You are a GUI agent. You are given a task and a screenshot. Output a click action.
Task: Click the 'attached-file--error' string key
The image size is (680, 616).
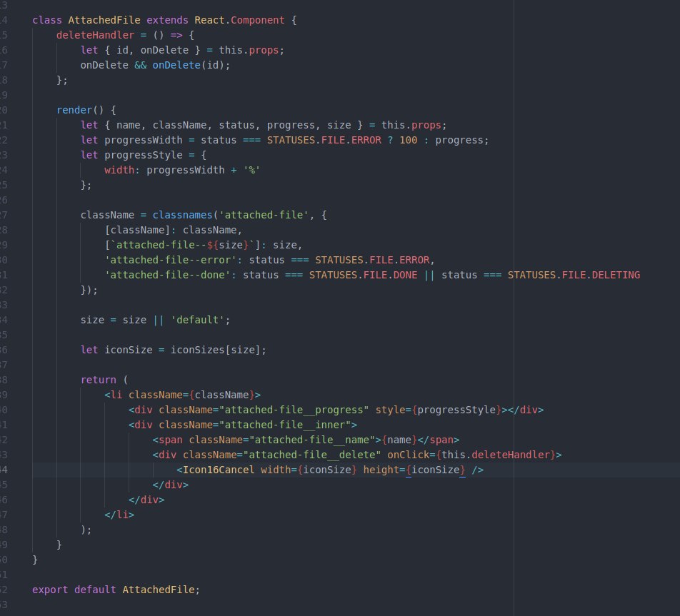coord(170,260)
